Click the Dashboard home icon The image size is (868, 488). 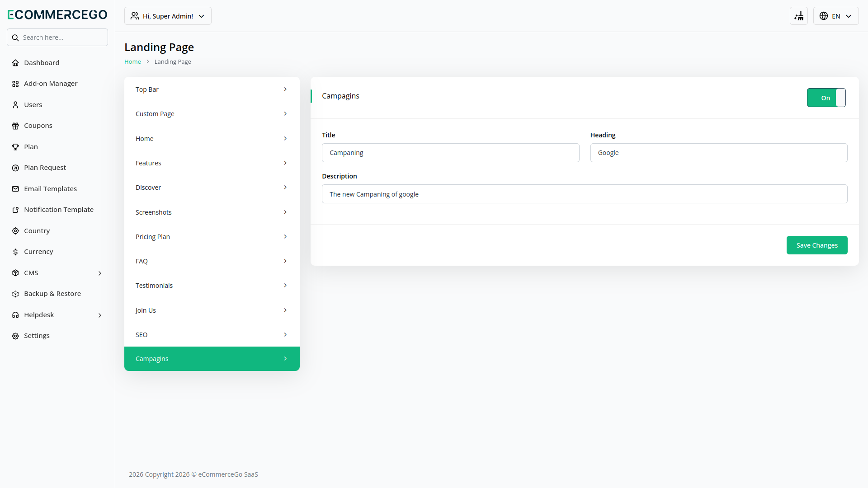[15, 63]
